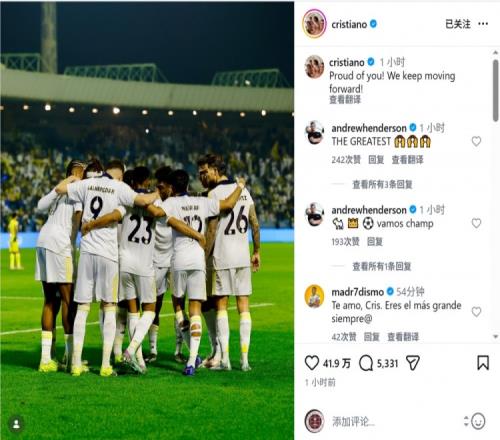This screenshot has height=440, width=500.
Task: Open the emoji picker smiley icon
Action: [x=478, y=421]
